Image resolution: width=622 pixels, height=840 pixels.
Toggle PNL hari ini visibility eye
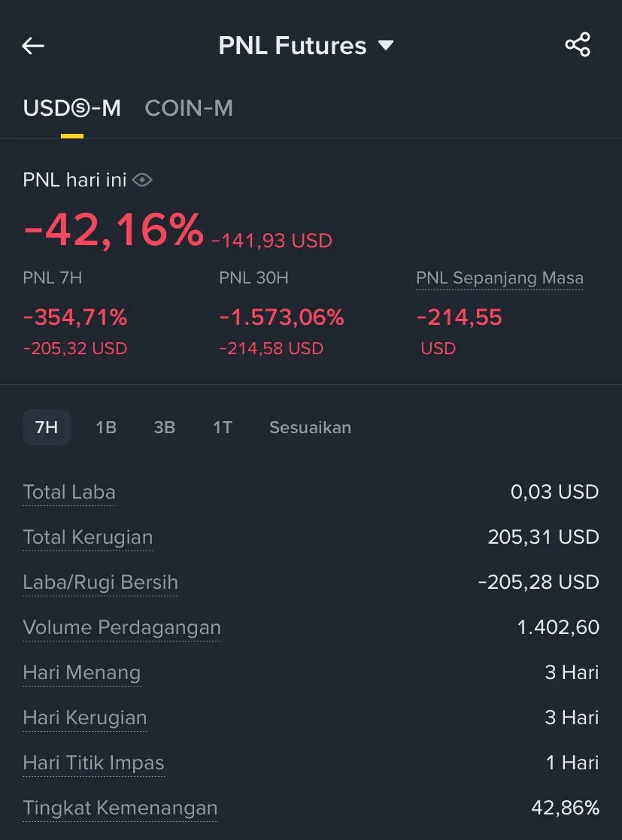142,180
